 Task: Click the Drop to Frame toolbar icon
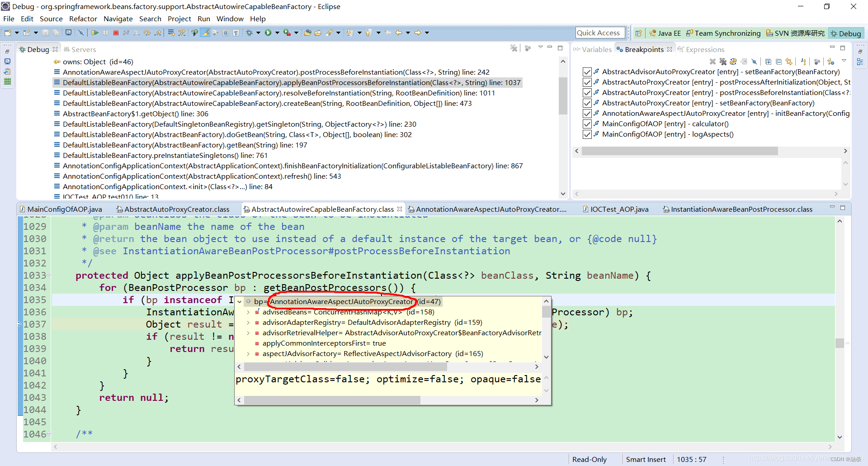click(171, 33)
